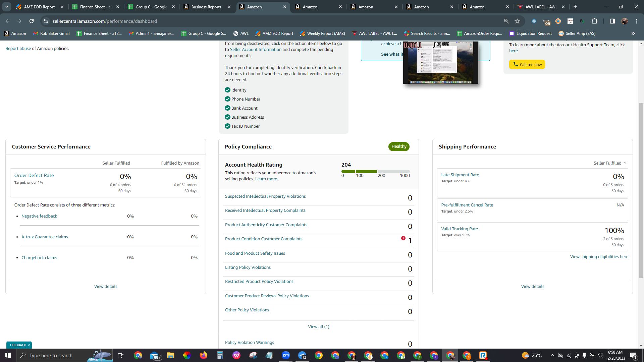This screenshot has height=362, width=644.
Task: Show more bookmarks via the chevron
Action: pos(633,34)
